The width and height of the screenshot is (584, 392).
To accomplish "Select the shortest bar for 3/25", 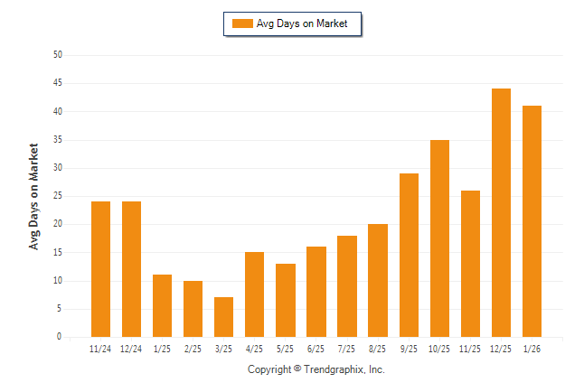I will point(223,317).
